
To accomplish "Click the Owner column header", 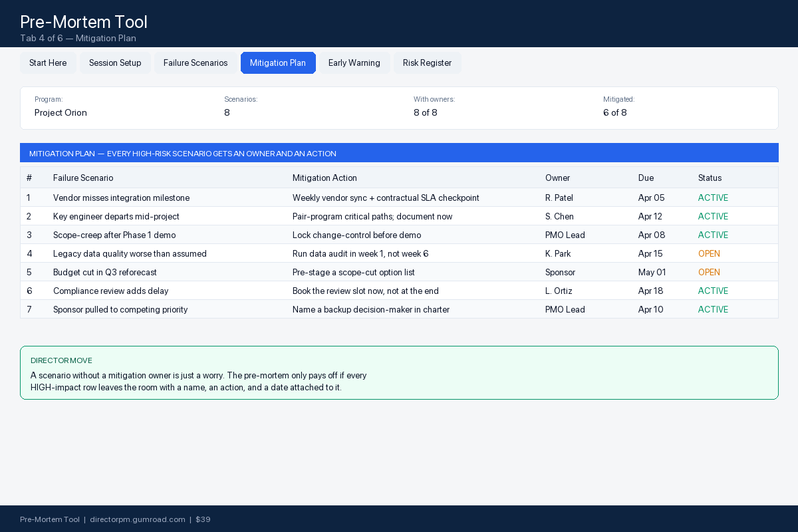I will click(x=557, y=178).
